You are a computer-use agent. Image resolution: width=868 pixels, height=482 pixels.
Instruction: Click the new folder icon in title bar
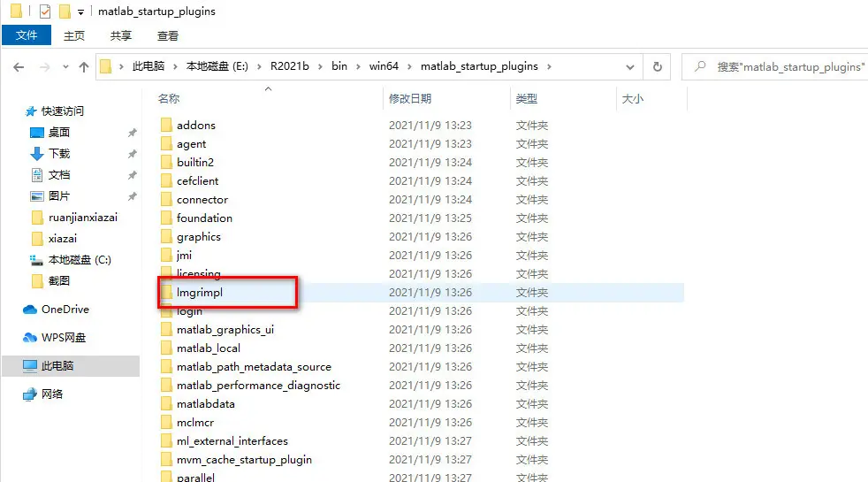pos(65,11)
